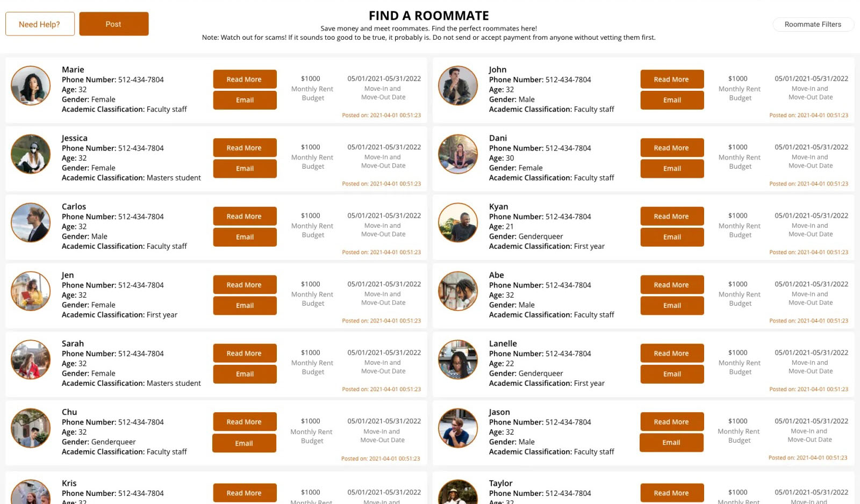Viewport: 860px width, 504px height.
Task: Click Sarah's profile image
Action: point(31,359)
